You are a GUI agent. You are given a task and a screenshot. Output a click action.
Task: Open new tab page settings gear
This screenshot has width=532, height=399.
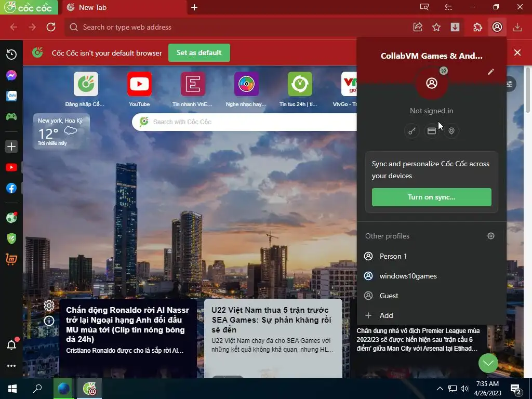point(49,305)
